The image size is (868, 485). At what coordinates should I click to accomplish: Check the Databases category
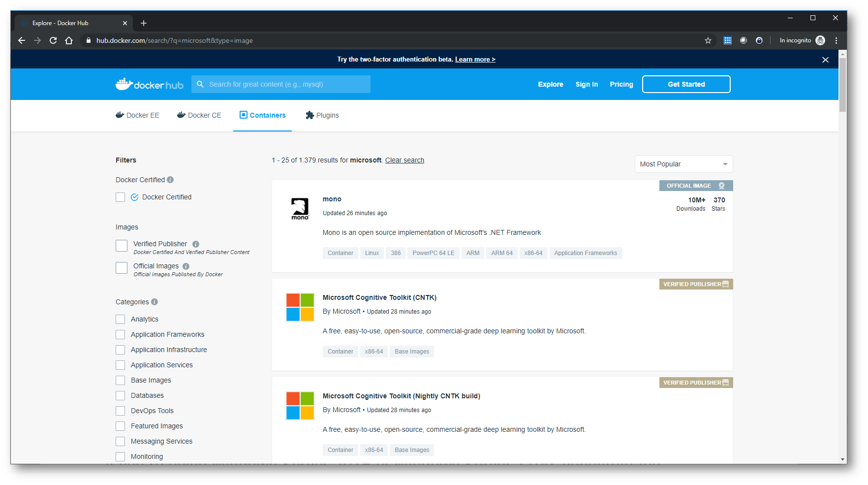click(x=121, y=396)
